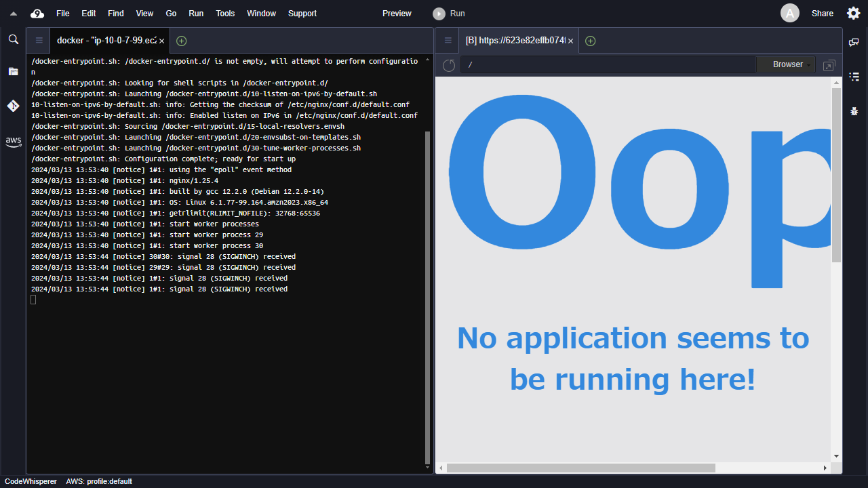
Task: Add new tab in terminal pane
Action: coord(181,41)
